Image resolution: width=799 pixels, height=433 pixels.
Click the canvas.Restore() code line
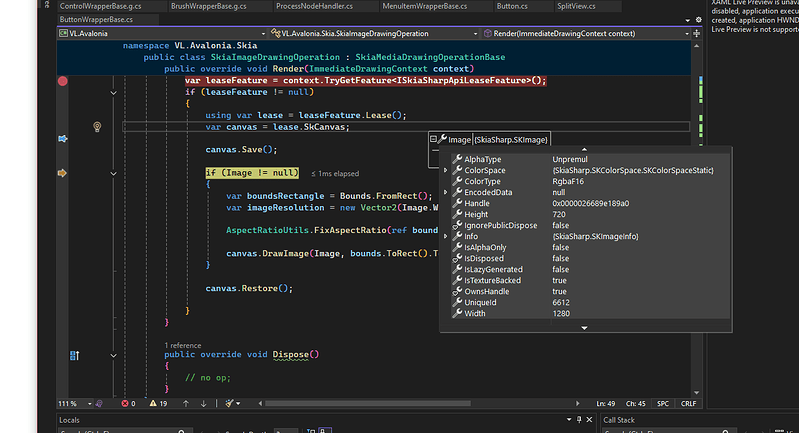[x=249, y=288]
